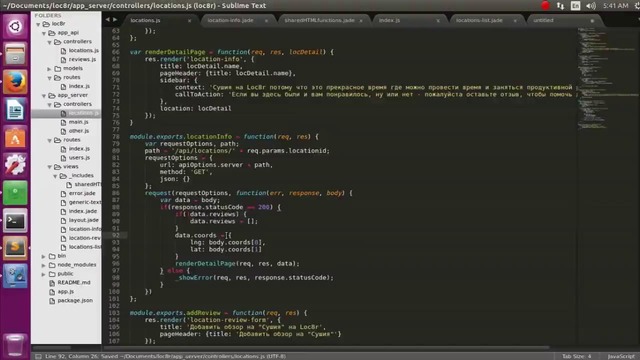
Task: Click keyboard layout indicator in tray
Action: [x=576, y=6]
